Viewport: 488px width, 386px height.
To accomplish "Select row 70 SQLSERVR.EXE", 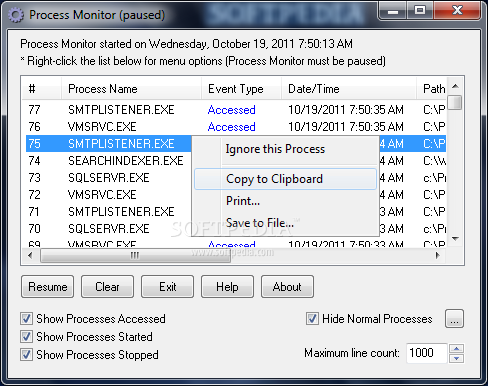I will point(109,229).
